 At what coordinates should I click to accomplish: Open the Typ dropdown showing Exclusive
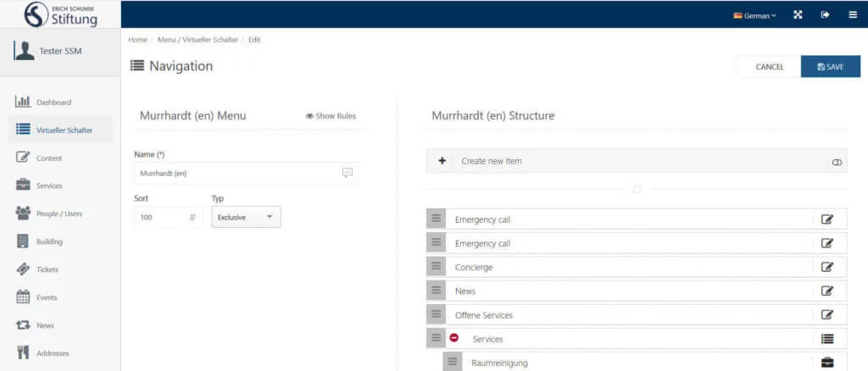(246, 217)
